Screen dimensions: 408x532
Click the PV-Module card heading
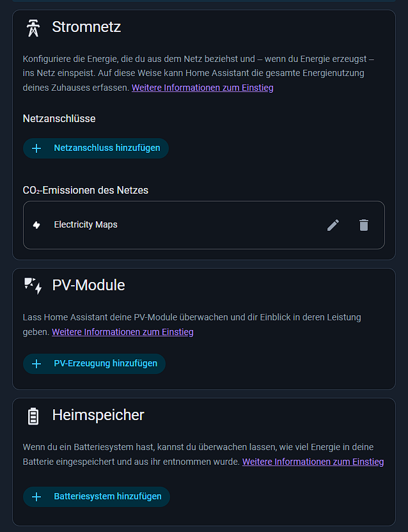89,285
